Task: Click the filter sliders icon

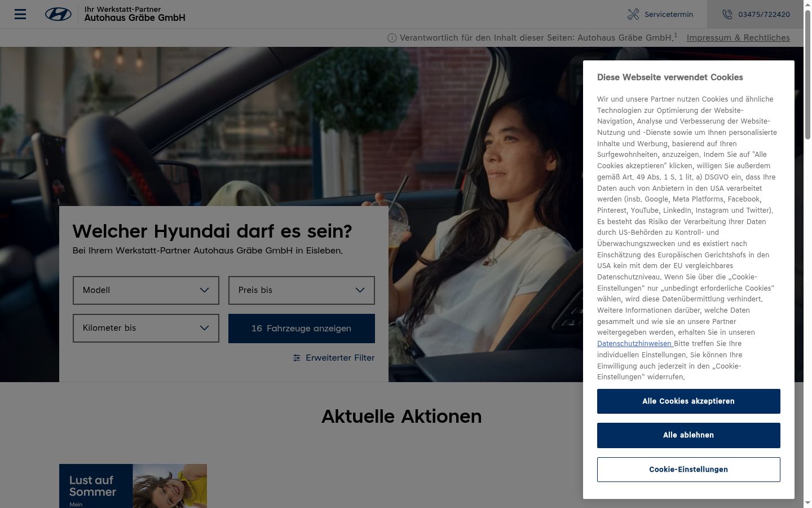Action: click(297, 358)
